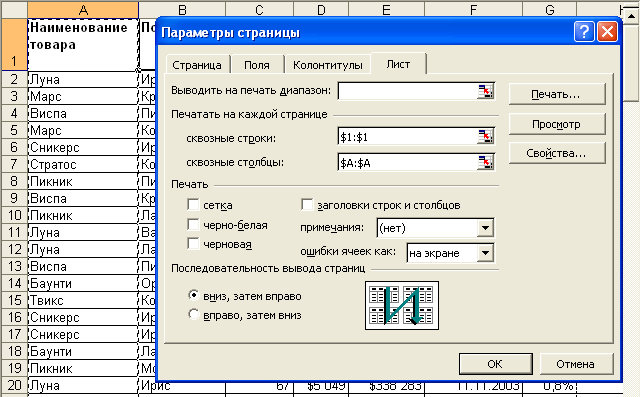Click cell Луна in row 11
Viewport: 640px width, 397px height.
click(x=83, y=232)
